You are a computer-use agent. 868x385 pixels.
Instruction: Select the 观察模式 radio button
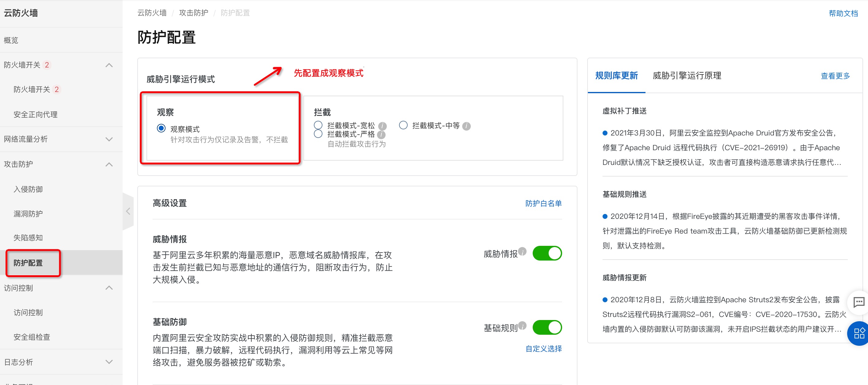(x=161, y=128)
